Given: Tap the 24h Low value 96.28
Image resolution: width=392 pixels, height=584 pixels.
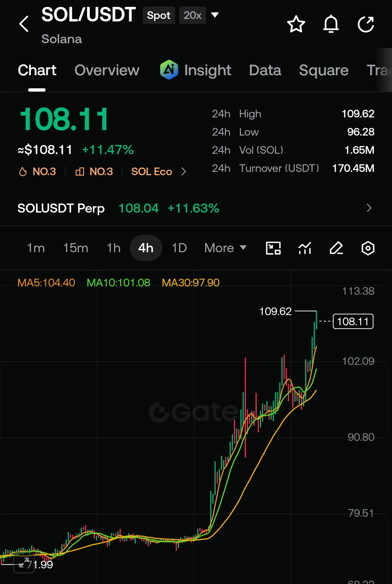Looking at the screenshot, I should pyautogui.click(x=361, y=132).
